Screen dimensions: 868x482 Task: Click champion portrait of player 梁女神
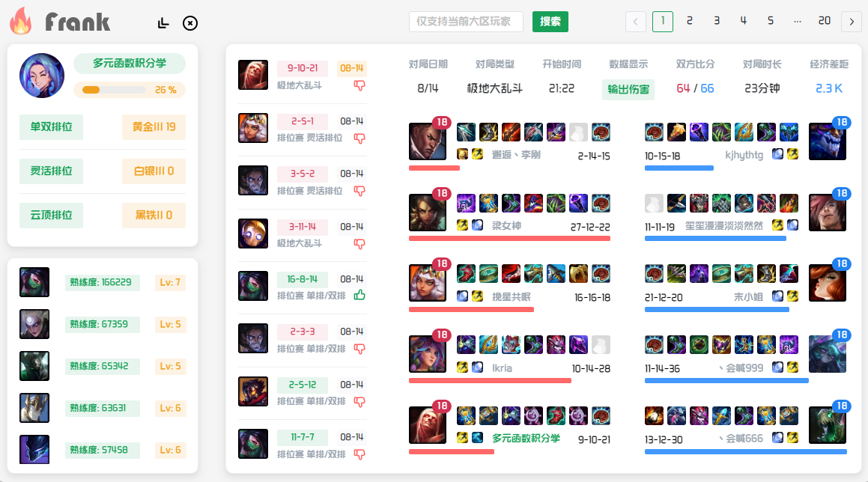(x=428, y=213)
